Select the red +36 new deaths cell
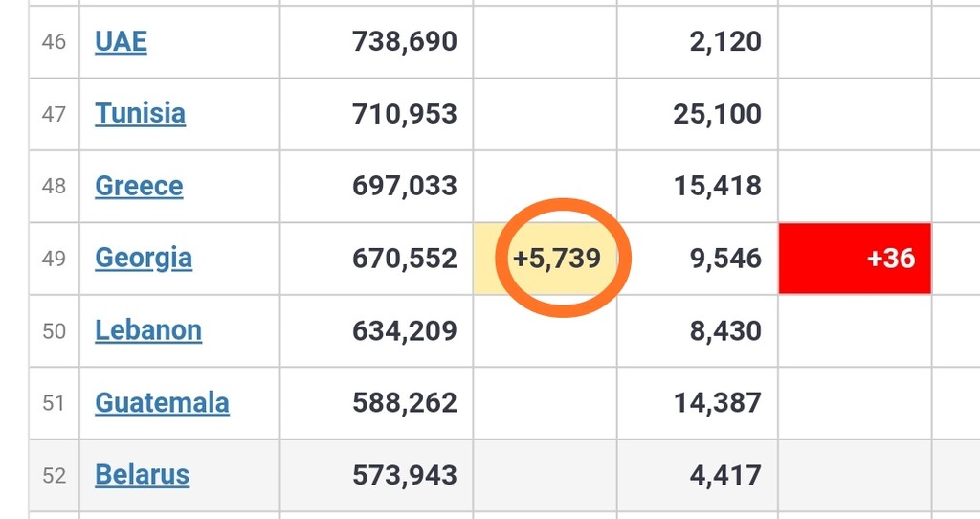The width and height of the screenshot is (980, 519). (x=855, y=258)
